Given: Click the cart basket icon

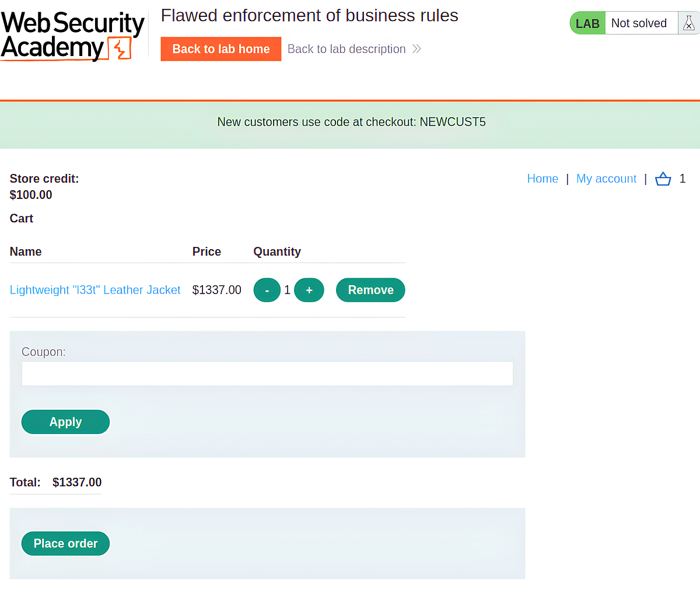Looking at the screenshot, I should click(663, 179).
